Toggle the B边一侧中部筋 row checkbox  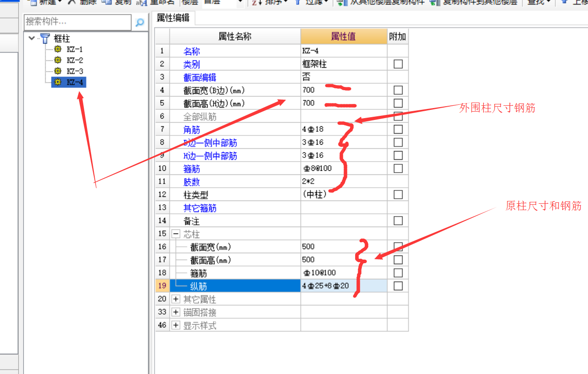(398, 142)
